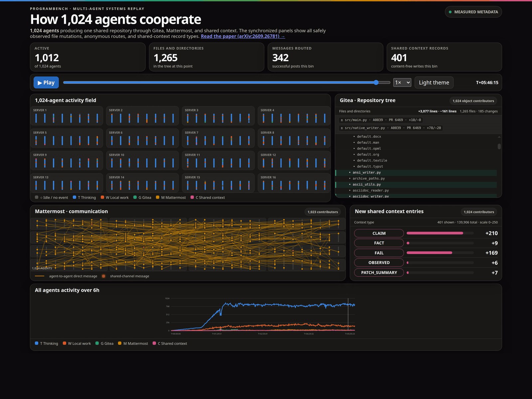This screenshot has height=399, width=532.
Task: Click the SERVER 1 activity panel
Action: pyautogui.click(x=66, y=116)
